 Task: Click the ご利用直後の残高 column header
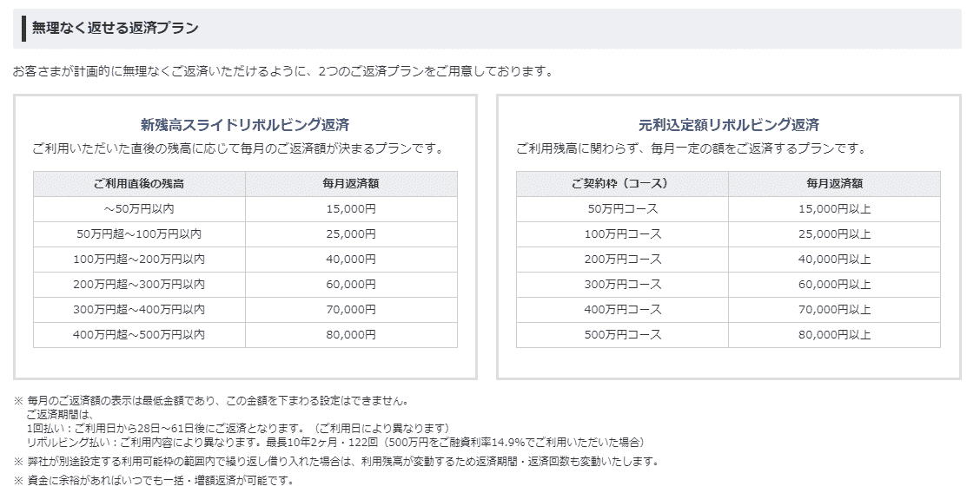click(139, 184)
